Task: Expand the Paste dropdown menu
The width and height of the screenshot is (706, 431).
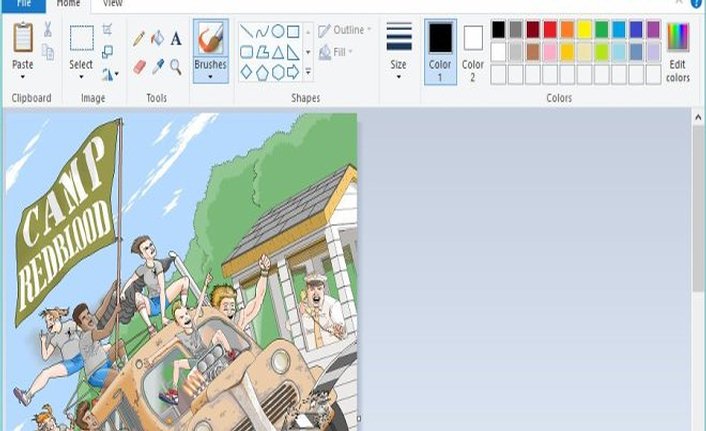Action: click(x=22, y=77)
